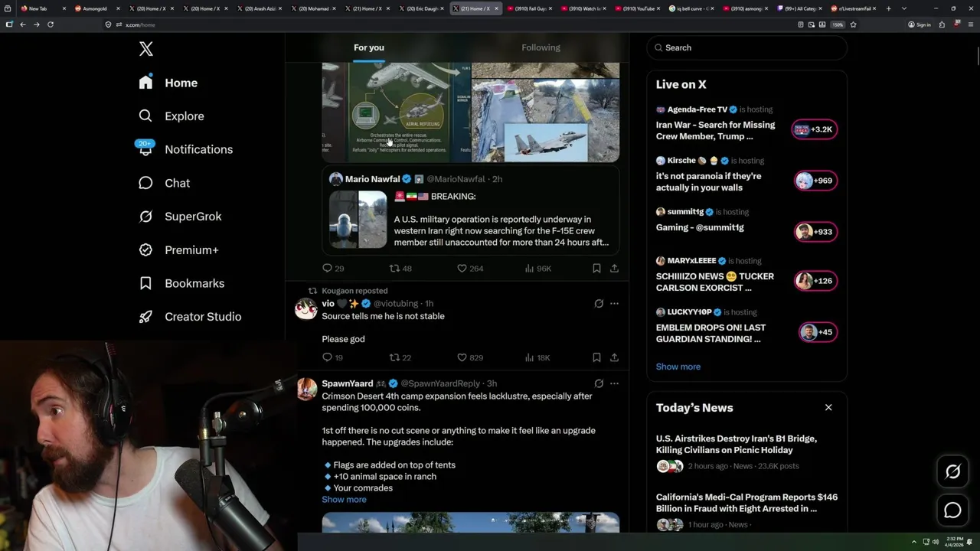Like vio's post with 829 likes
Image resolution: width=980 pixels, height=551 pixels.
coord(470,357)
